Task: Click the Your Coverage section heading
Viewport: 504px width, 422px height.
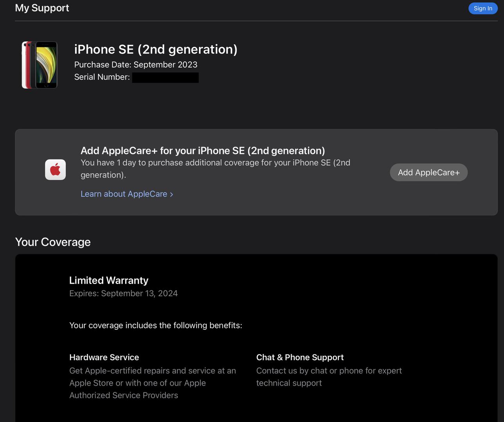Action: (x=53, y=242)
